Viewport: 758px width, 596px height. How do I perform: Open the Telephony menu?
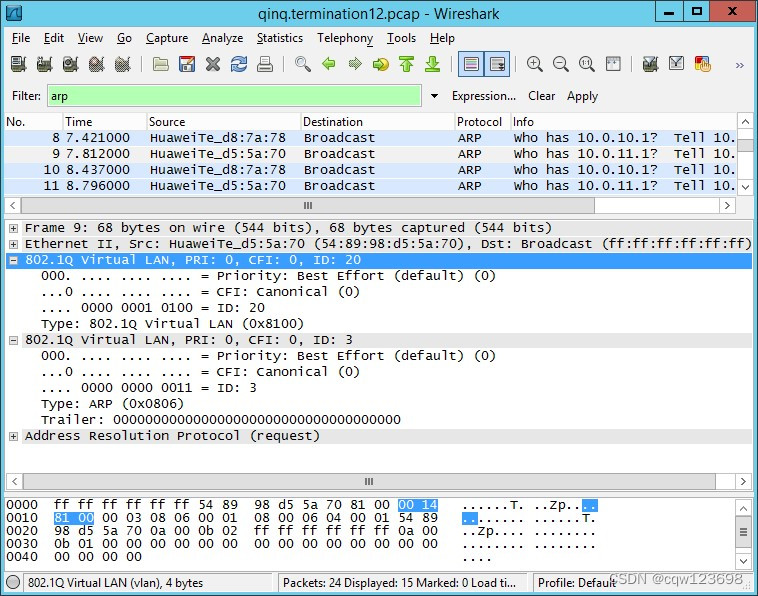tap(345, 38)
